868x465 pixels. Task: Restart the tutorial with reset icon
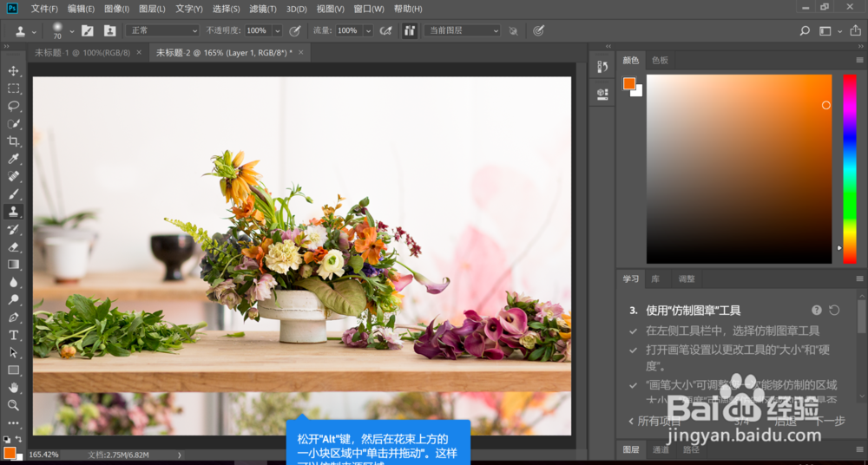click(x=834, y=310)
